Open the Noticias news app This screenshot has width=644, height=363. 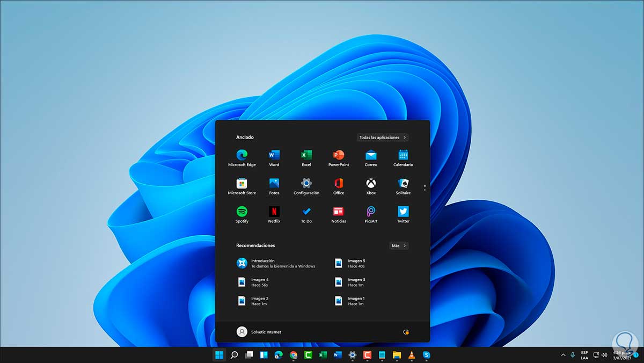click(x=339, y=214)
